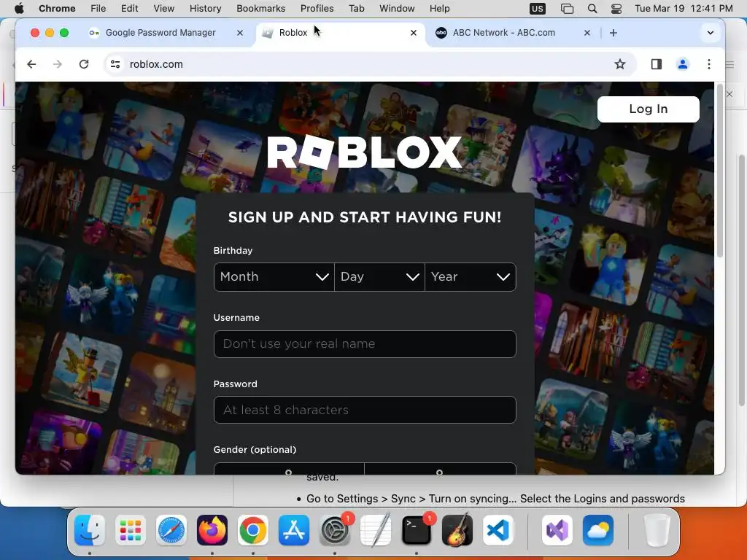Open TextEdit from the Dock
This screenshot has width=747, height=560.
(376, 530)
